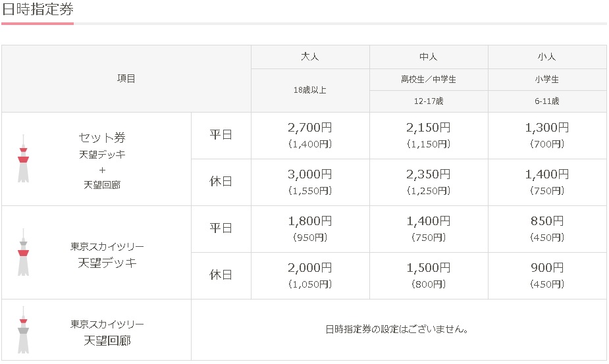Click the 1,800円 adult weekday deck price
The image size is (609, 364).
coord(309,221)
